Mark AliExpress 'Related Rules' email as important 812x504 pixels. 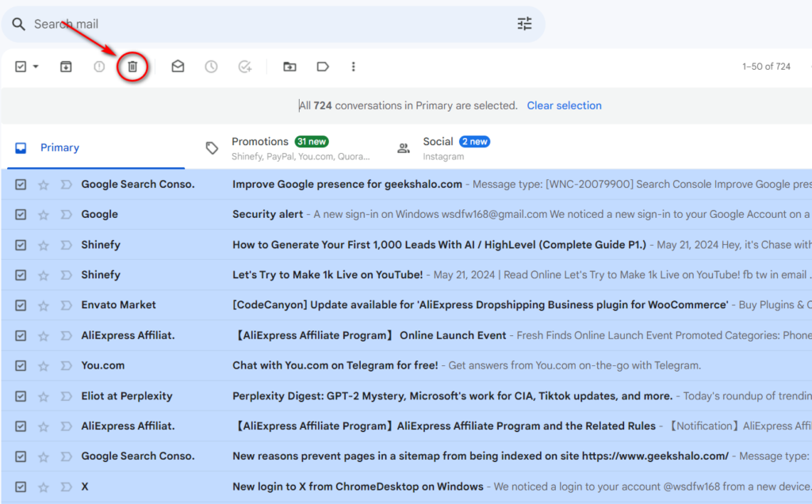(66, 426)
